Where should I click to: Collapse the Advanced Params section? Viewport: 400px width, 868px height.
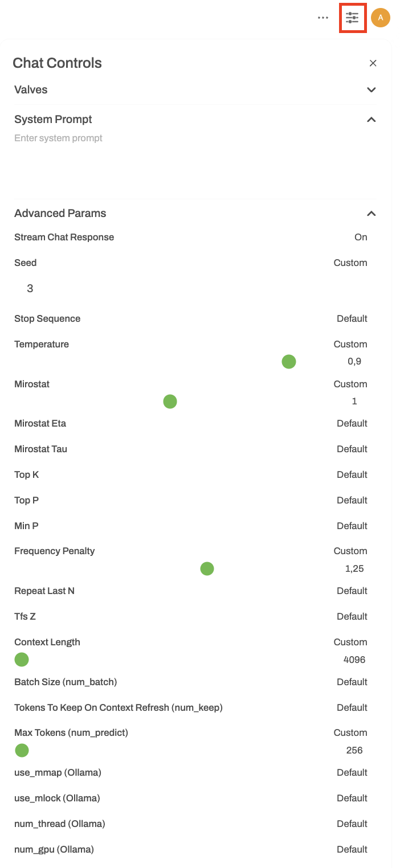click(x=372, y=214)
